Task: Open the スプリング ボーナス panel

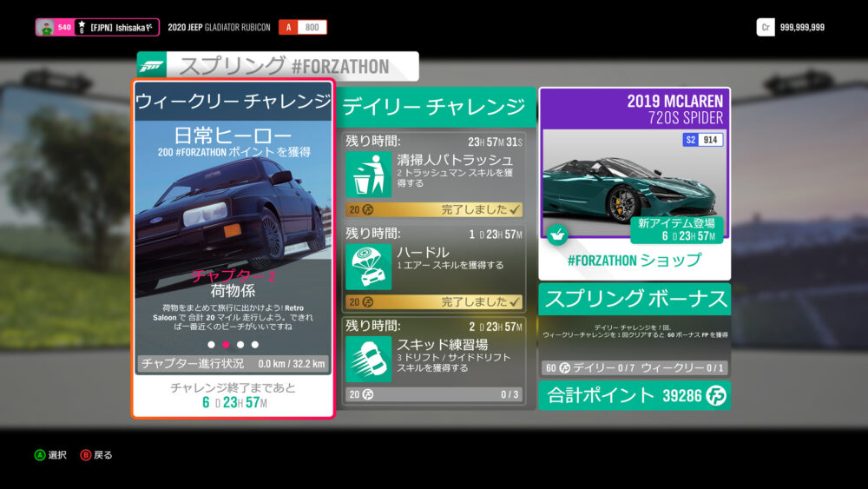Action: point(635,300)
